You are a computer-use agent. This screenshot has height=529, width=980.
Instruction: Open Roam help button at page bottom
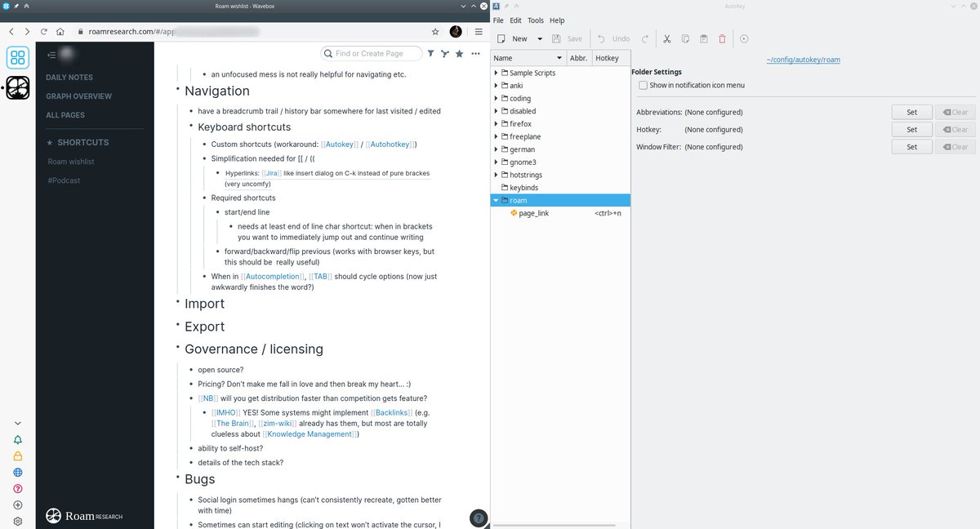coord(479,518)
